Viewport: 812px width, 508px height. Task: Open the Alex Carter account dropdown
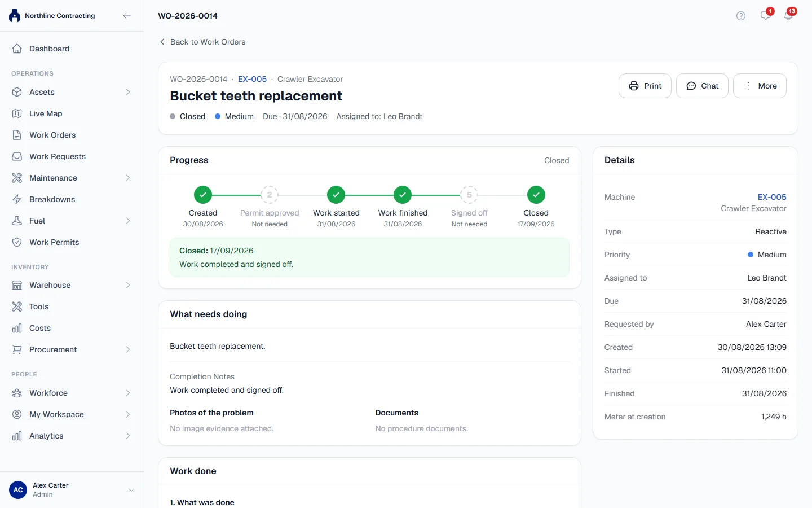tap(131, 490)
